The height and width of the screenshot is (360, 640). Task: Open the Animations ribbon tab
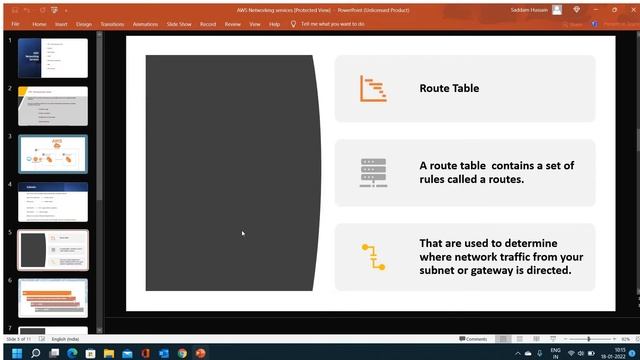coord(145,24)
